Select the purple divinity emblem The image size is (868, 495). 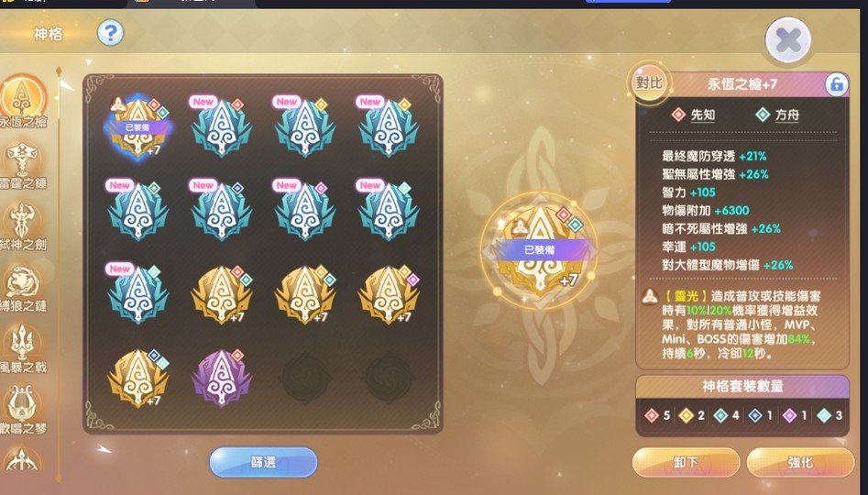click(222, 378)
